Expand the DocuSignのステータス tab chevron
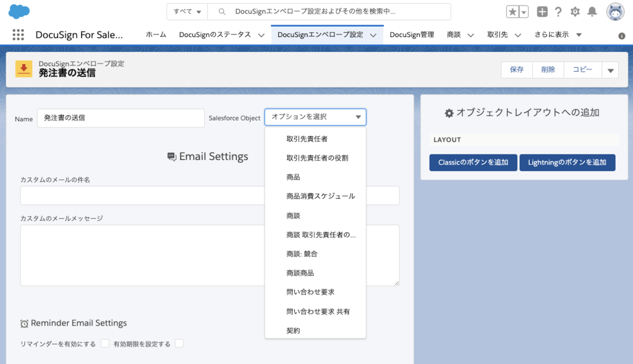The image size is (633, 364). pos(261,35)
